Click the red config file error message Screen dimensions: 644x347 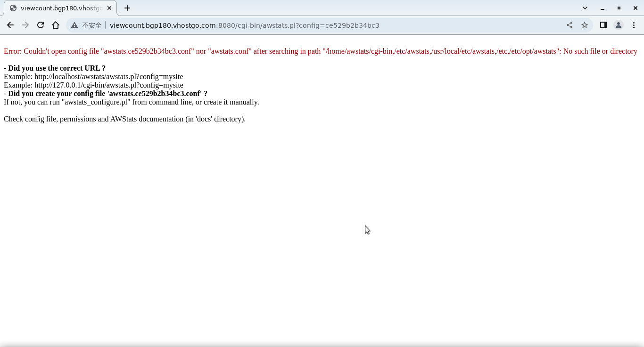[x=320, y=51]
